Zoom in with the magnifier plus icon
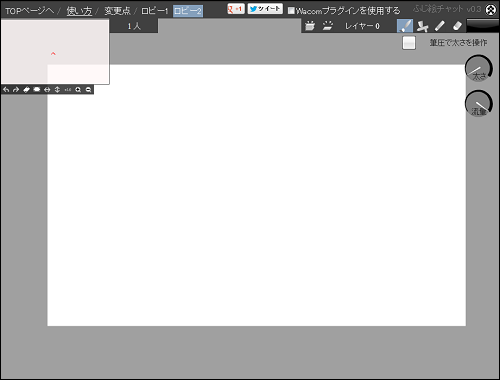 (x=78, y=90)
